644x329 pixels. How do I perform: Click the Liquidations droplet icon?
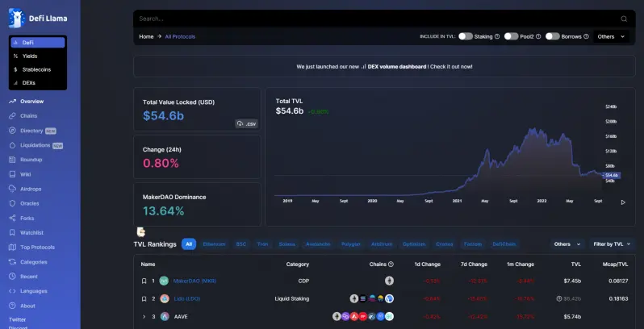coord(12,145)
